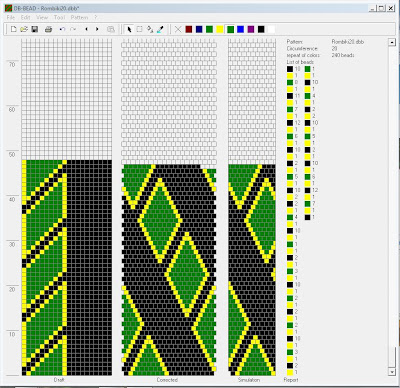The height and width of the screenshot is (388, 400).
Task: Shift the pattern right with arrow icon
Action: (97, 29)
